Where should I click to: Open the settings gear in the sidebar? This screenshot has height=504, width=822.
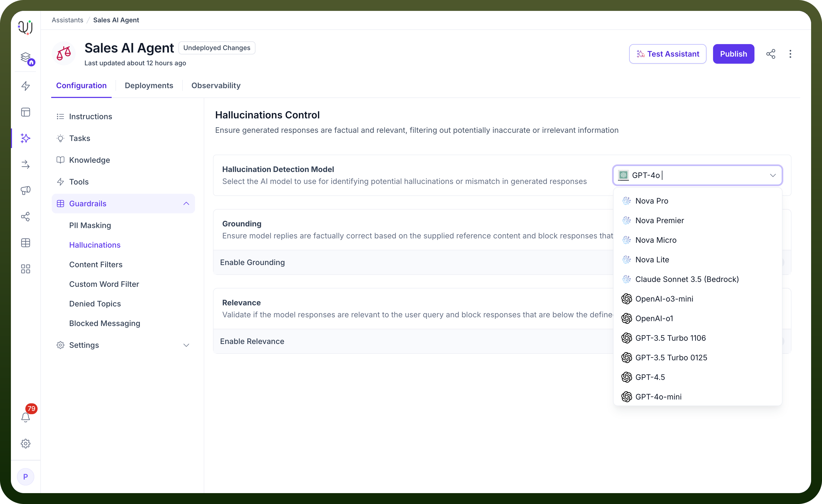[x=26, y=443]
